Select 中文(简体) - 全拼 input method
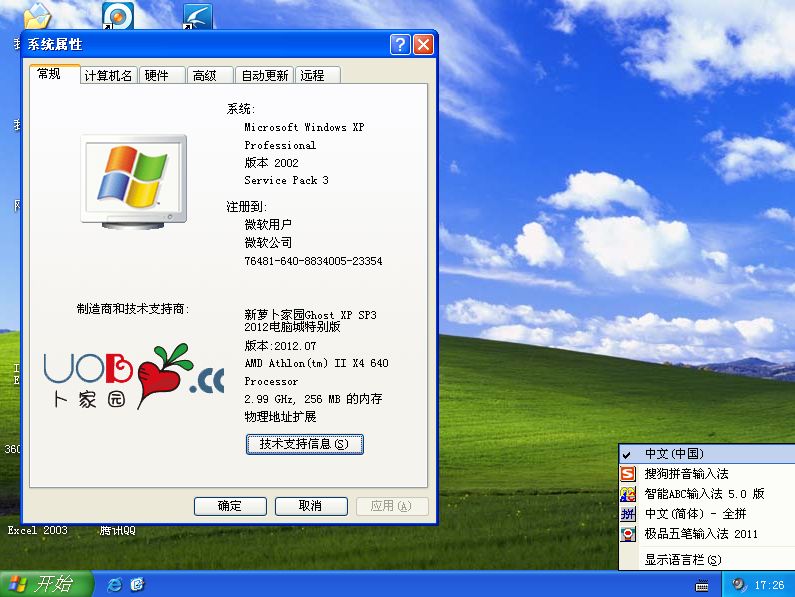This screenshot has height=597, width=795. (707, 514)
